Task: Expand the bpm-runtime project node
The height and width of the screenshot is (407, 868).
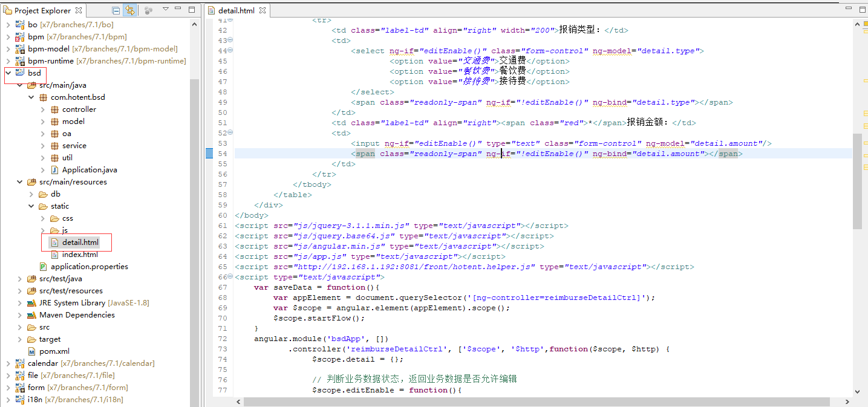Action: [x=8, y=61]
